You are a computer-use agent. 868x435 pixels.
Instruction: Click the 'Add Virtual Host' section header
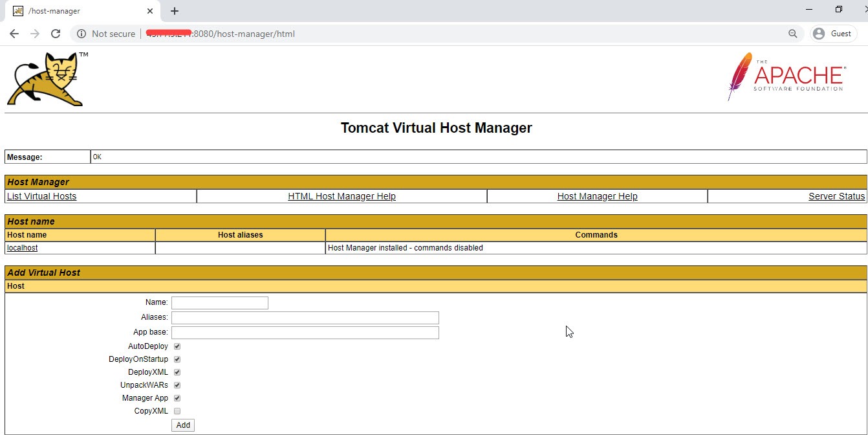435,273
